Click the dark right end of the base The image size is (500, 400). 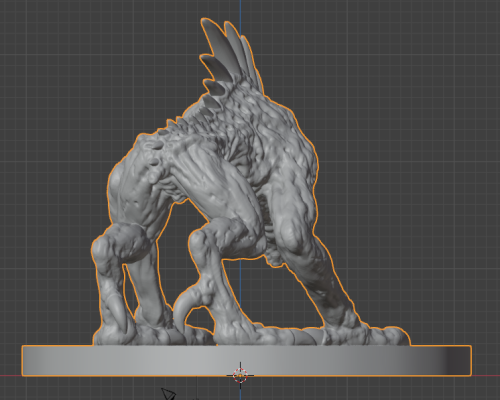click(458, 361)
